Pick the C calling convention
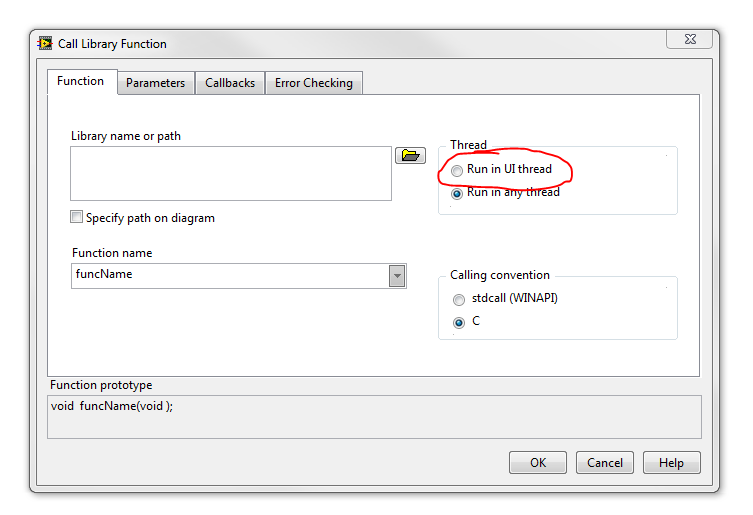The width and height of the screenshot is (753, 515). tap(459, 322)
